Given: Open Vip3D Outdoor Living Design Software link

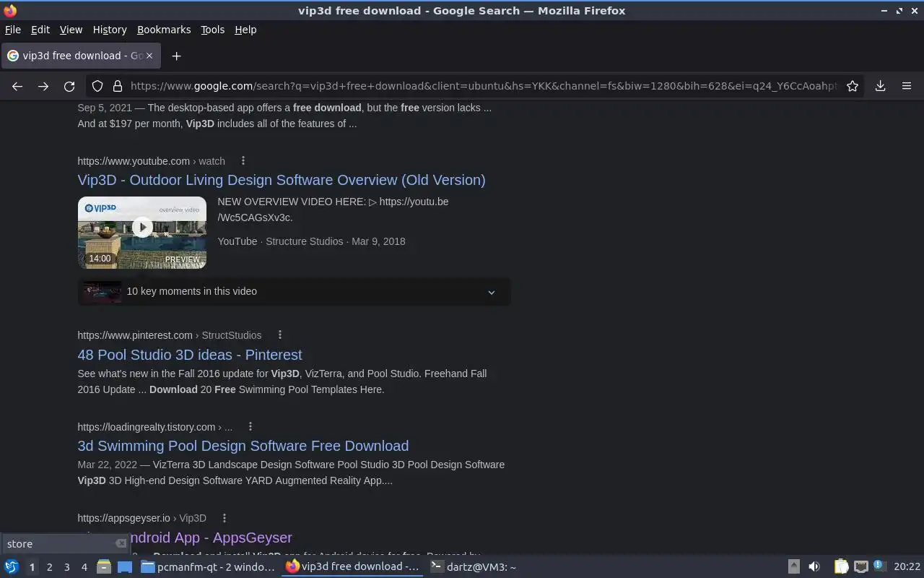Looking at the screenshot, I should pos(282,180).
